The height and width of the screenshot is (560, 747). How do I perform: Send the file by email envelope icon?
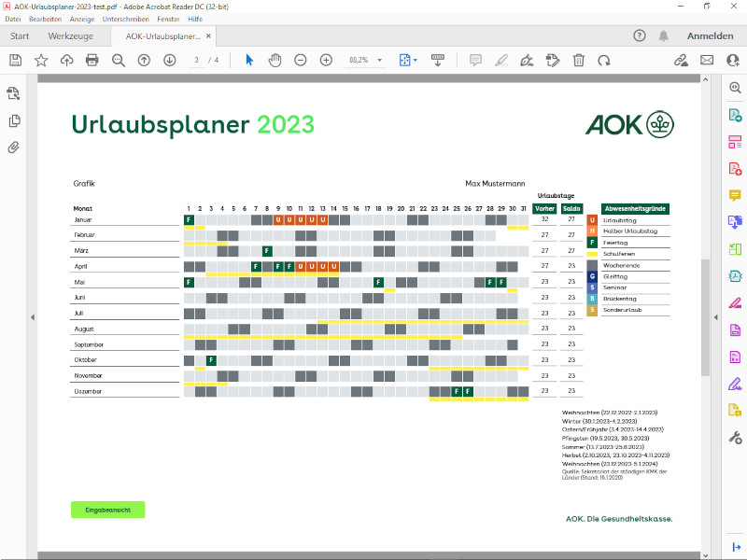tap(707, 60)
